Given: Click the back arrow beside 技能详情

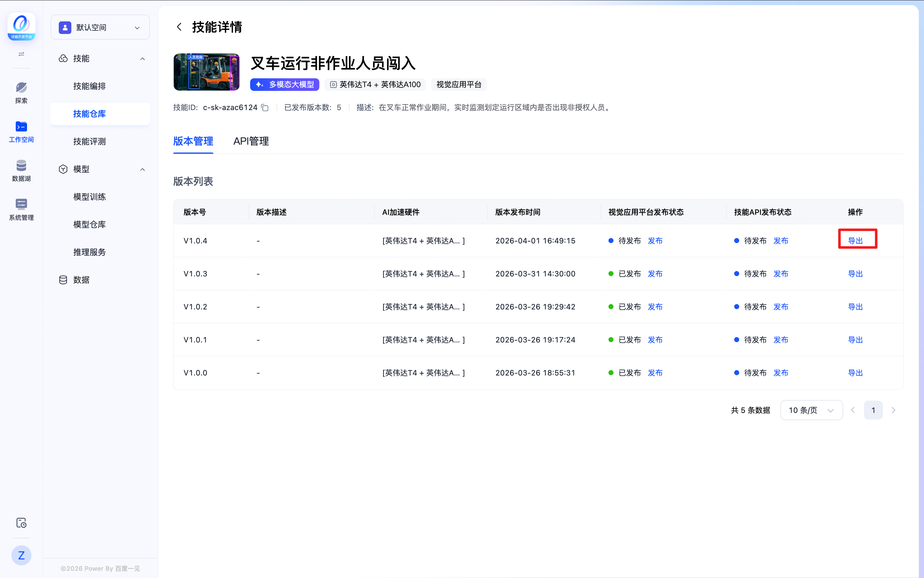Looking at the screenshot, I should (179, 27).
